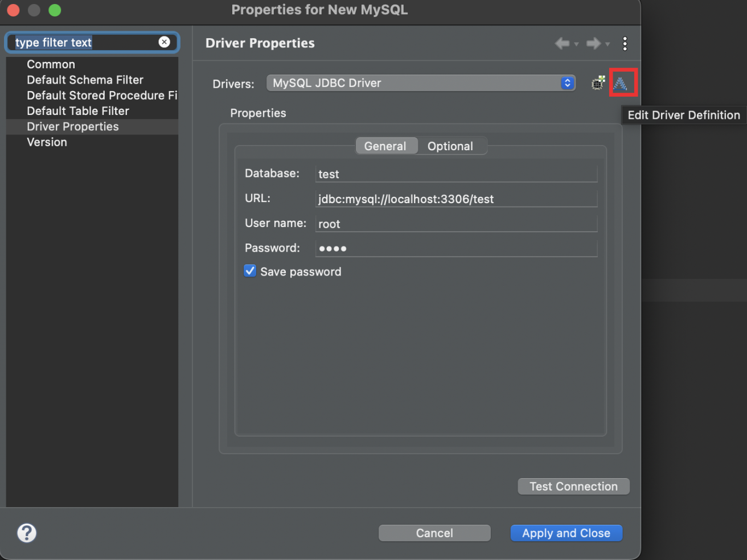Switch to the Optional tab

tap(450, 146)
